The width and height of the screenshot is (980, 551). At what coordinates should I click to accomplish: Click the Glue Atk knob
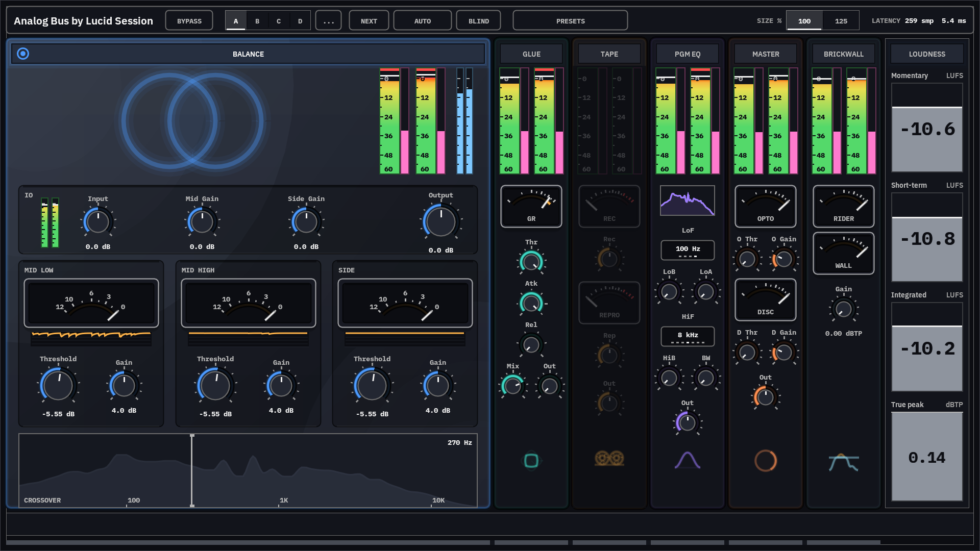click(x=531, y=303)
